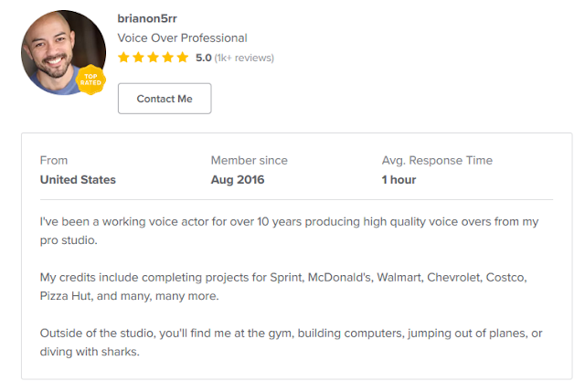Open the seller's profile photo

coord(60,52)
